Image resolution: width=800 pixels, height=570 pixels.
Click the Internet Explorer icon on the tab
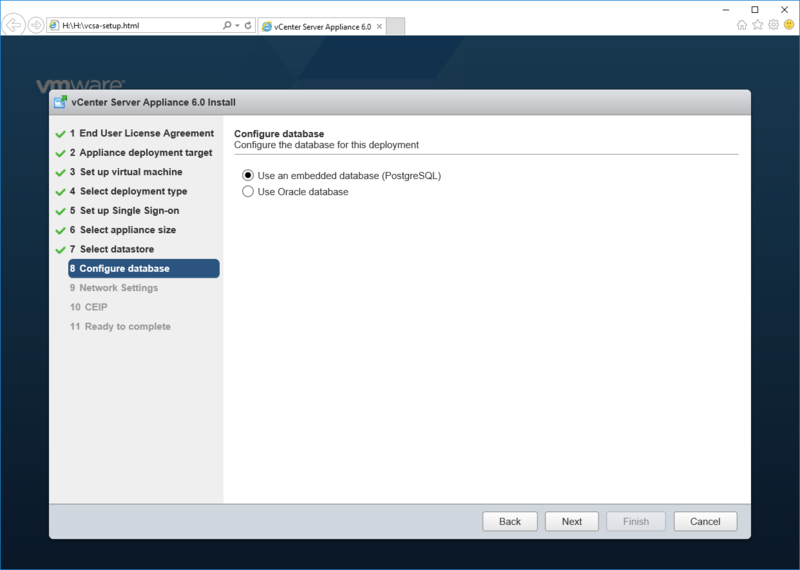266,27
